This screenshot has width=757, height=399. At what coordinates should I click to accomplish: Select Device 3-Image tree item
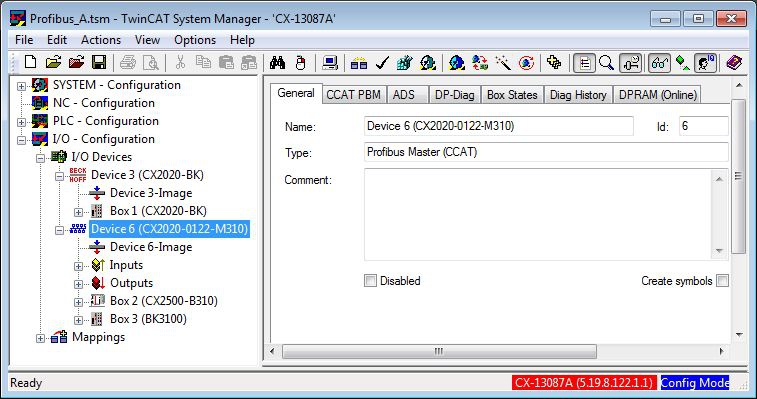[151, 193]
